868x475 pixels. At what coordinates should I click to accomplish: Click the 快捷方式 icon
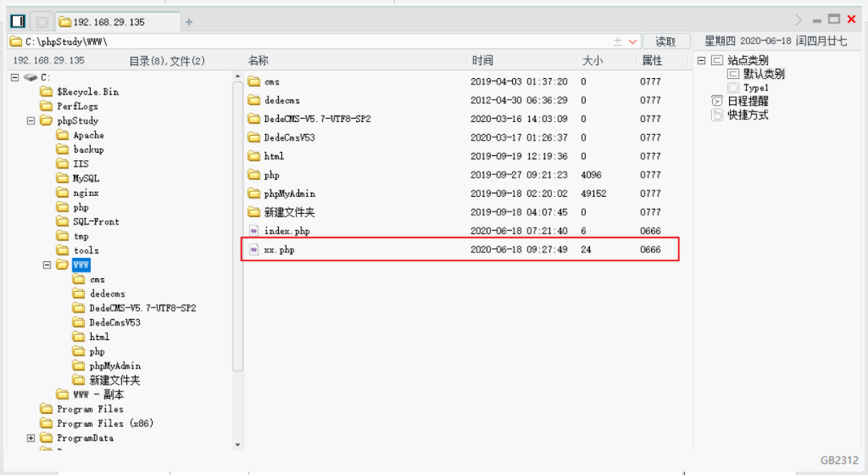tap(717, 115)
